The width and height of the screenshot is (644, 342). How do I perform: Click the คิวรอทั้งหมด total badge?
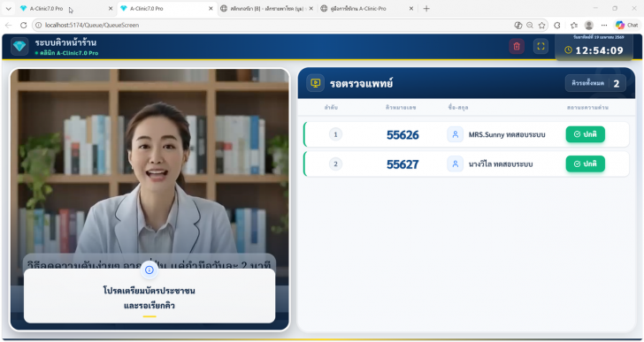[x=595, y=83]
